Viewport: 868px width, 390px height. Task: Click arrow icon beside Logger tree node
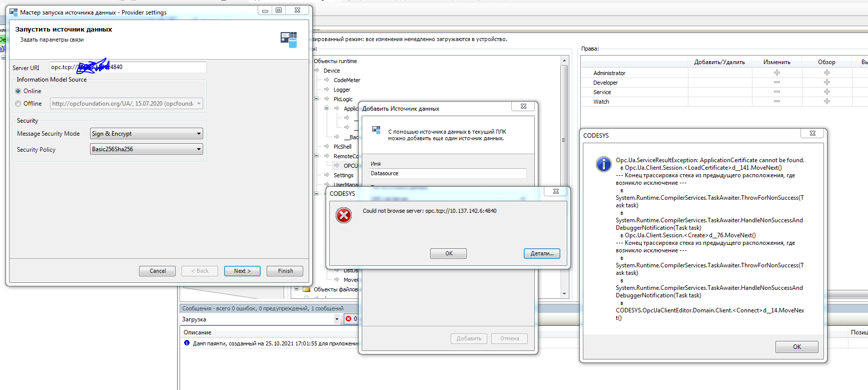click(327, 90)
